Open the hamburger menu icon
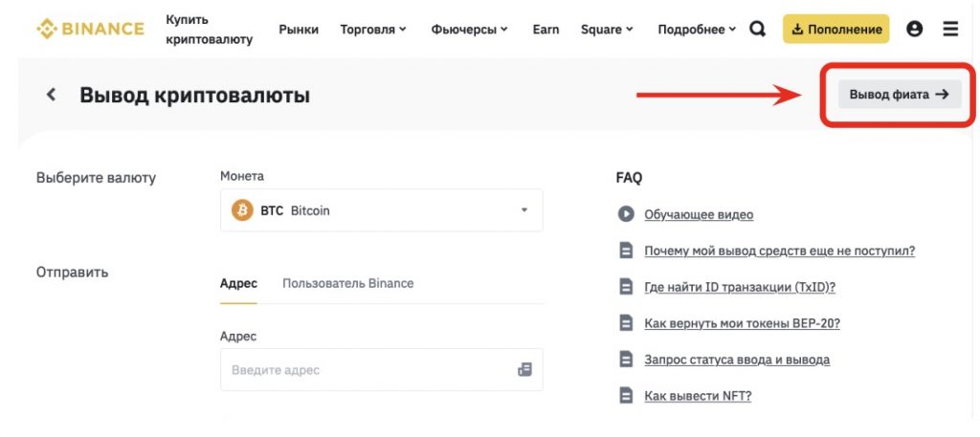Viewport: 980px width, 437px height. pyautogui.click(x=950, y=29)
